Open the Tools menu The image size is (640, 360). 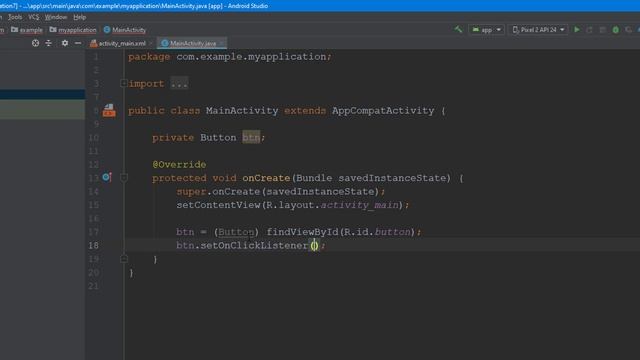[15, 17]
